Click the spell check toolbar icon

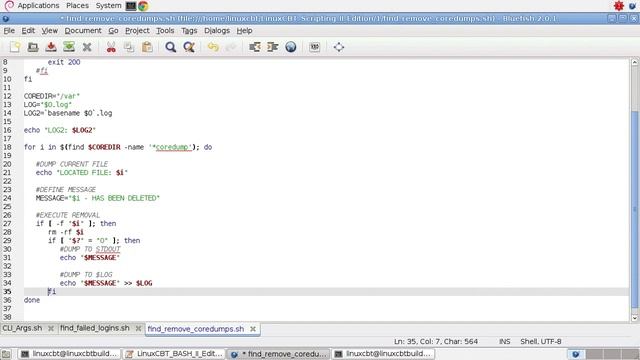(315, 47)
